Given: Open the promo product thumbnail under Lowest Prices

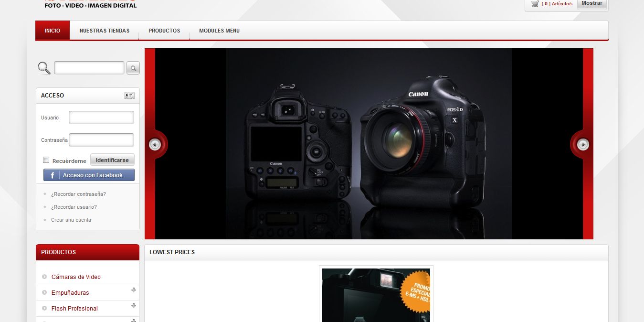Looking at the screenshot, I should click(x=376, y=295).
